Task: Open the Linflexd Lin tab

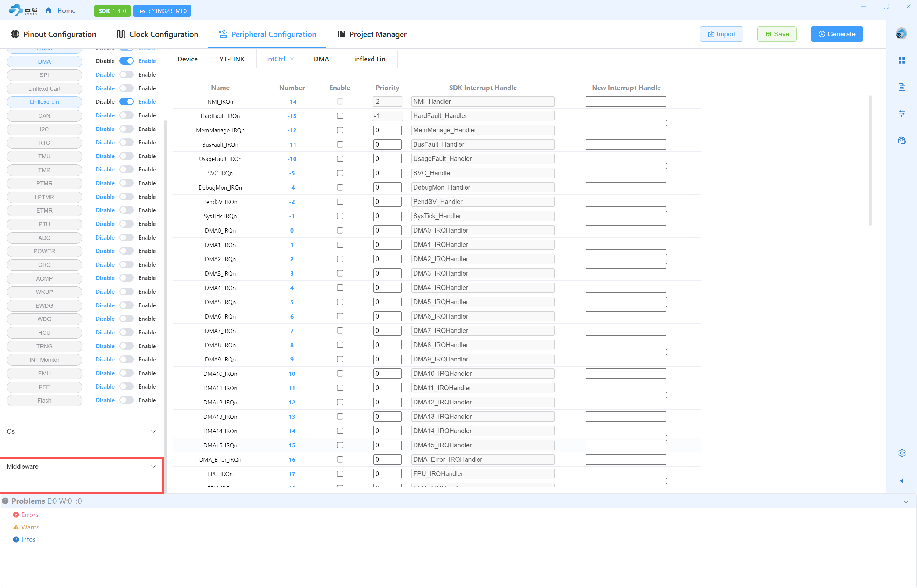Action: coord(368,59)
